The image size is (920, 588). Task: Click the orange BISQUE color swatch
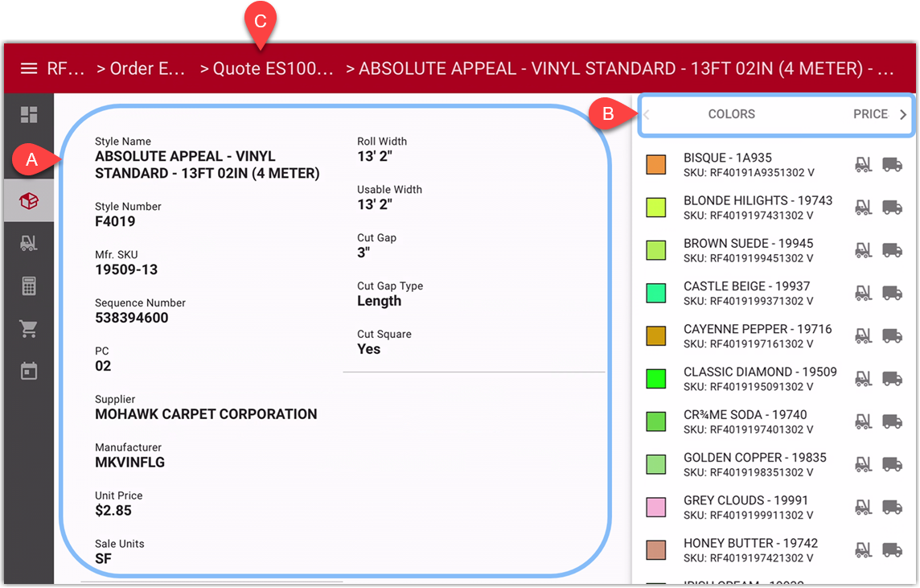(x=655, y=163)
